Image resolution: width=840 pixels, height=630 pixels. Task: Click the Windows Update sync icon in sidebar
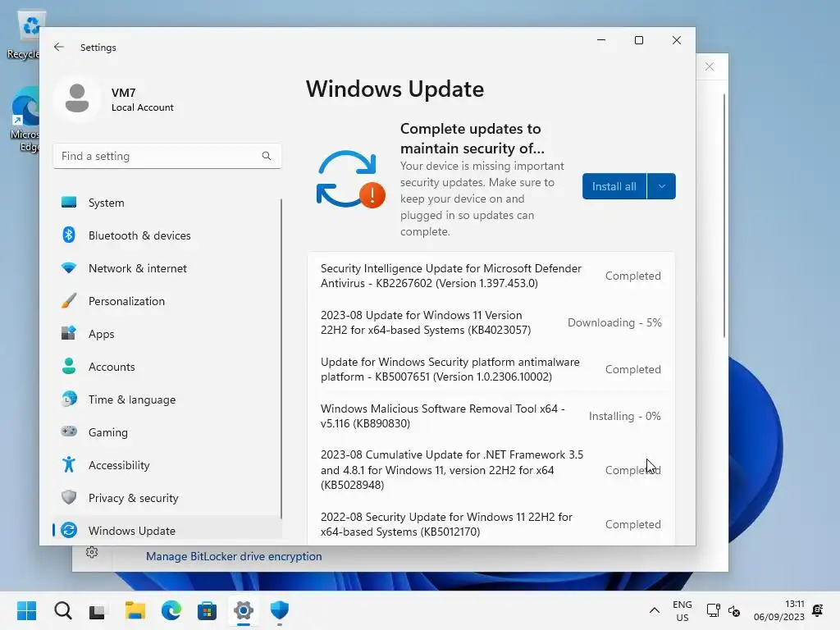pos(69,530)
